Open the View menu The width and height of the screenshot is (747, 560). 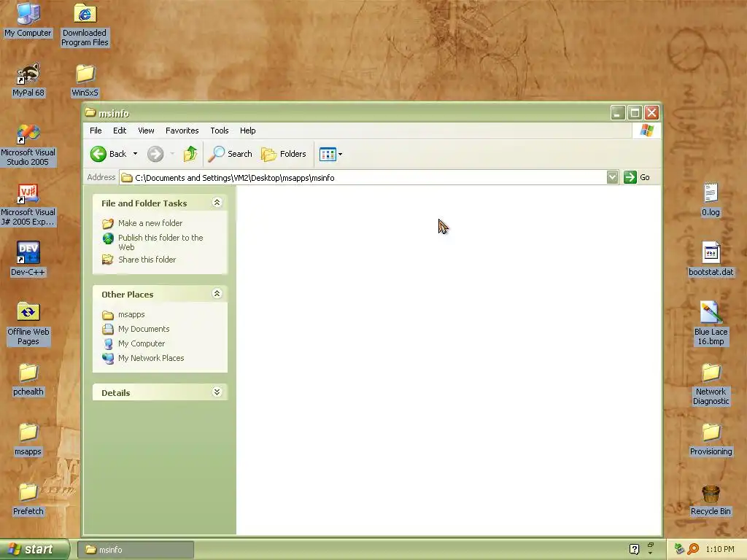click(x=146, y=131)
